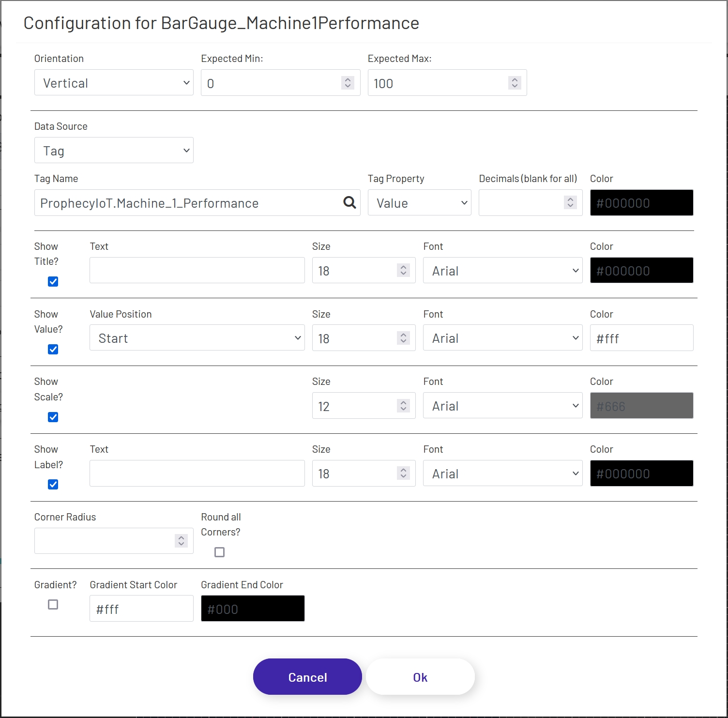Click the Show Scale gray color swatch
728x718 pixels.
click(x=641, y=406)
